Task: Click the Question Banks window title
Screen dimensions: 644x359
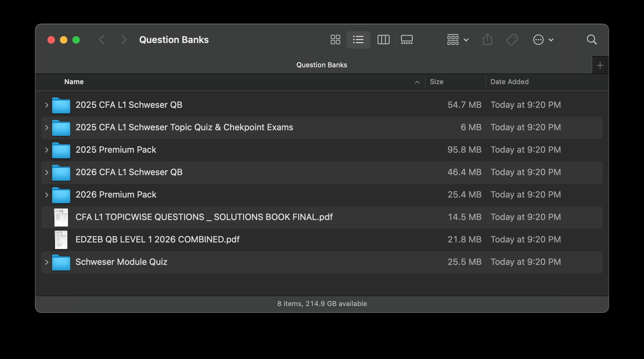Action: click(174, 40)
